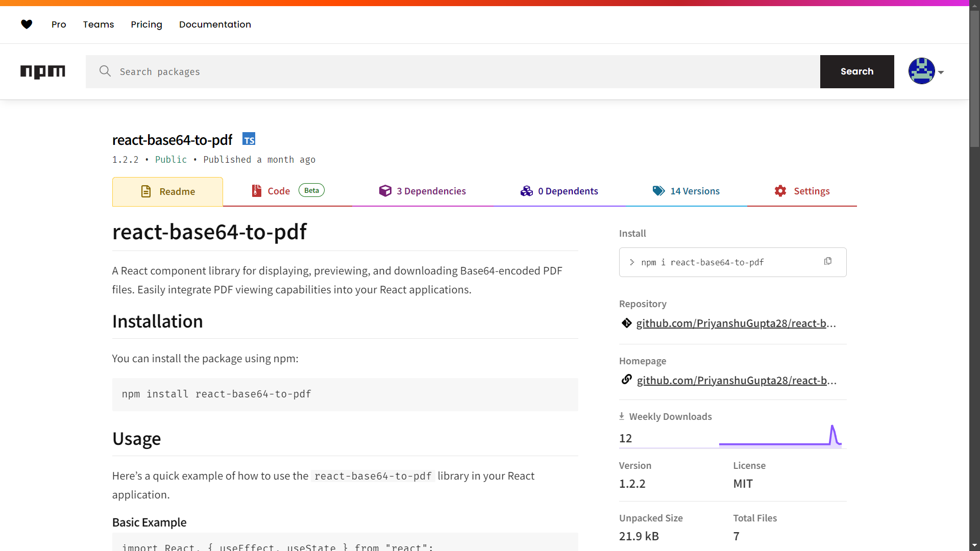Switch to the Code Beta tab

click(279, 191)
